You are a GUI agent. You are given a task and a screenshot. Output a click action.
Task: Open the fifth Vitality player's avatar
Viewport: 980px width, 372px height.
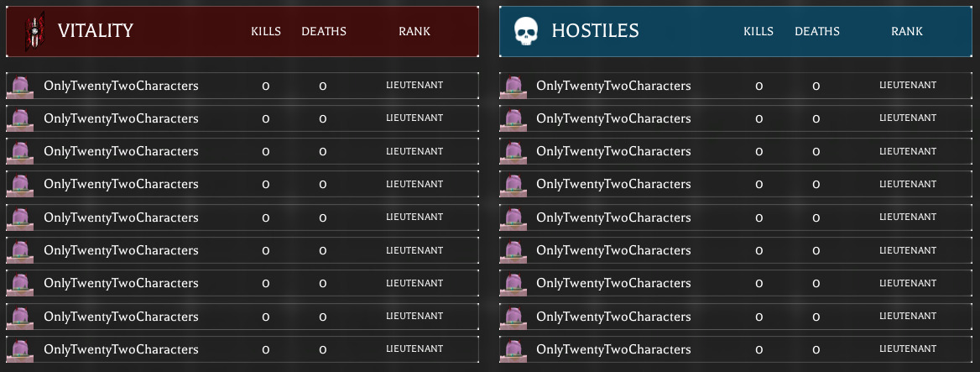[x=19, y=217]
